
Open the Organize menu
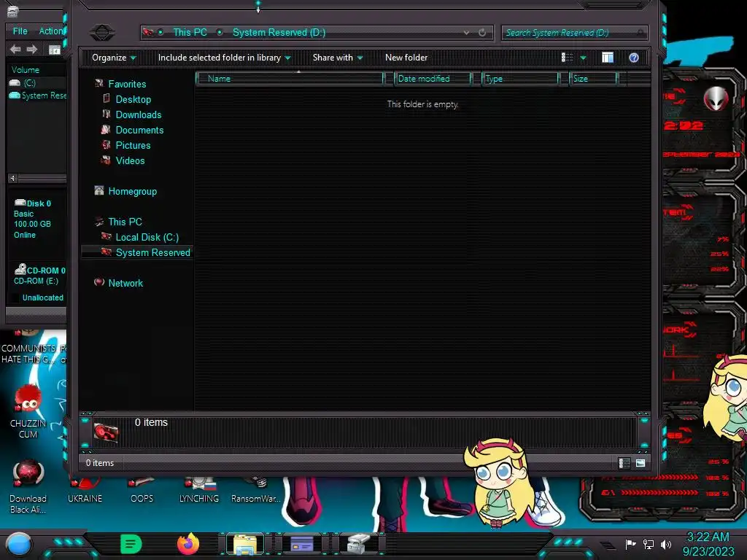[114, 58]
